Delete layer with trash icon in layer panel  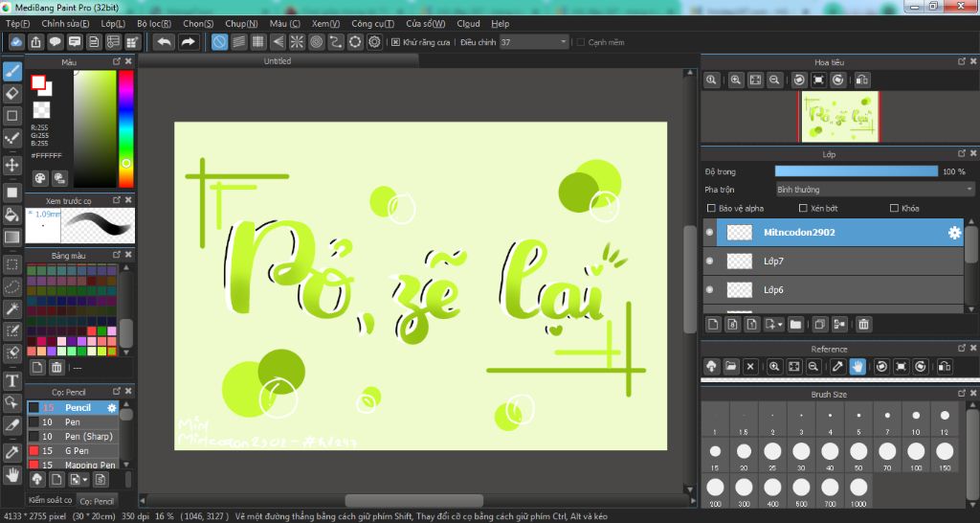(x=864, y=324)
